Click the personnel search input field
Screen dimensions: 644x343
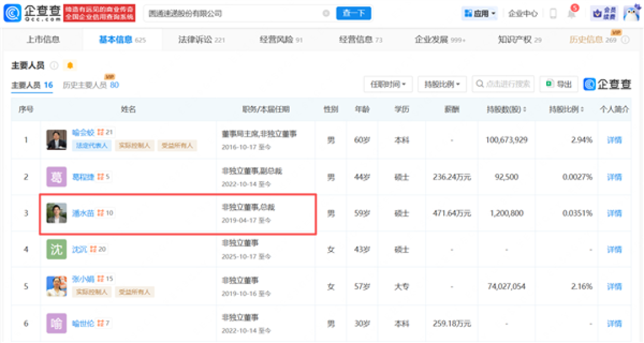tap(503, 84)
